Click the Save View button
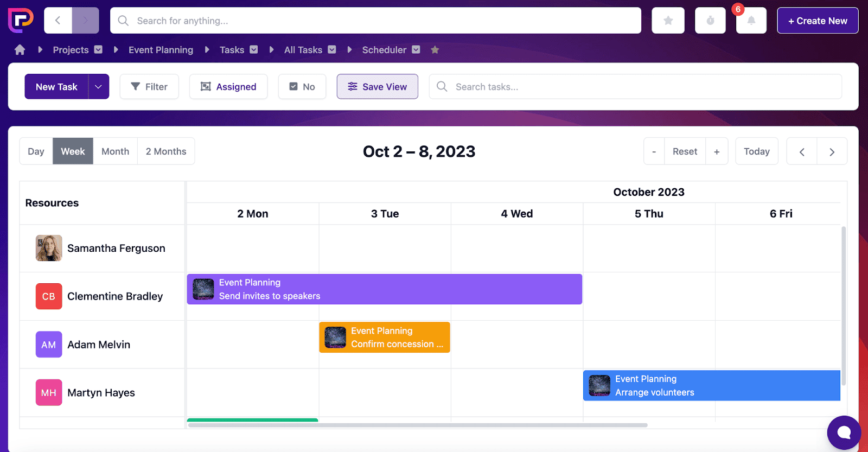The width and height of the screenshot is (868, 452). pyautogui.click(x=377, y=87)
